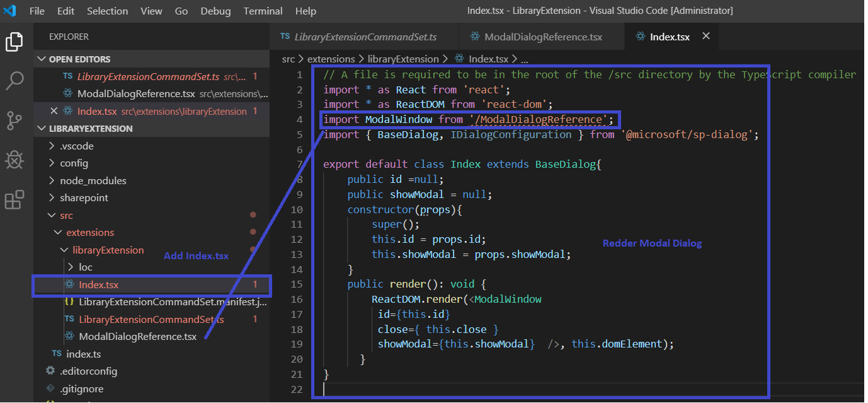This screenshot has height=403, width=868.
Task: Click the "close={ this.close }" code line
Action: (438, 329)
